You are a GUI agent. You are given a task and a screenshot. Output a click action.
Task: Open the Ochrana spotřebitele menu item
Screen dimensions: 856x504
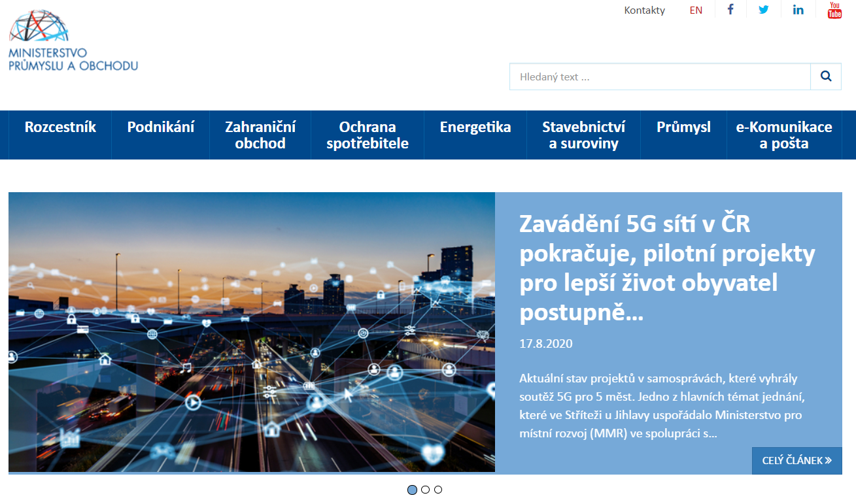coord(368,135)
